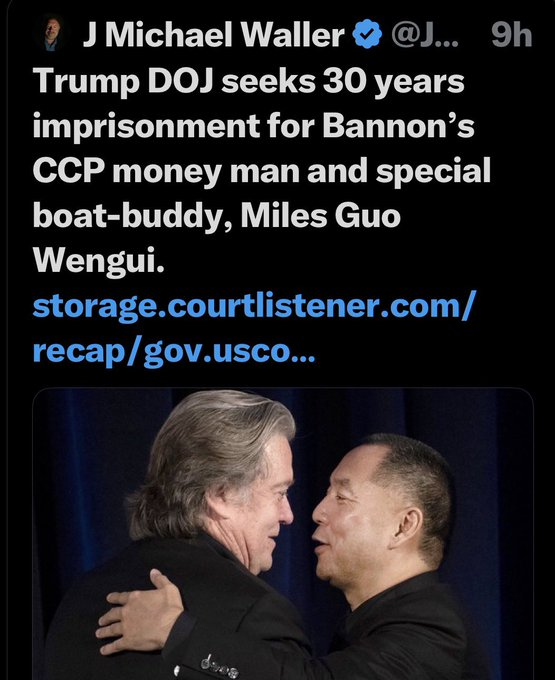Image resolution: width=555 pixels, height=680 pixels.
Task: Open J Michael Waller's profile avatar
Action: point(52,34)
